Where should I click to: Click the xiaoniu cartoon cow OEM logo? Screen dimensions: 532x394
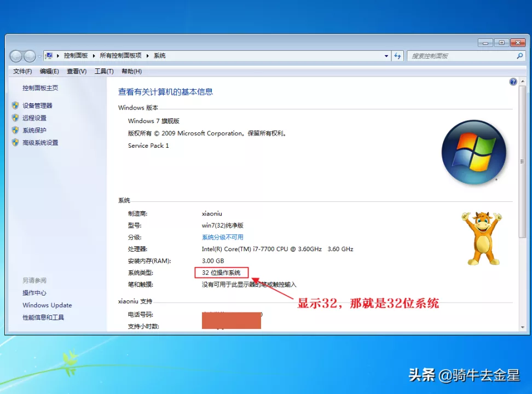482,238
